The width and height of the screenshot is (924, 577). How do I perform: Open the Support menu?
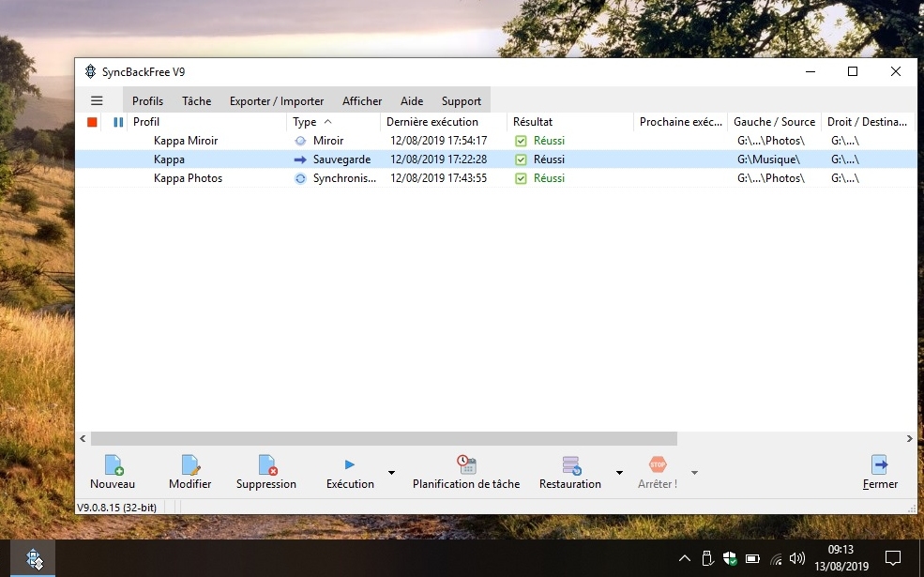[462, 100]
